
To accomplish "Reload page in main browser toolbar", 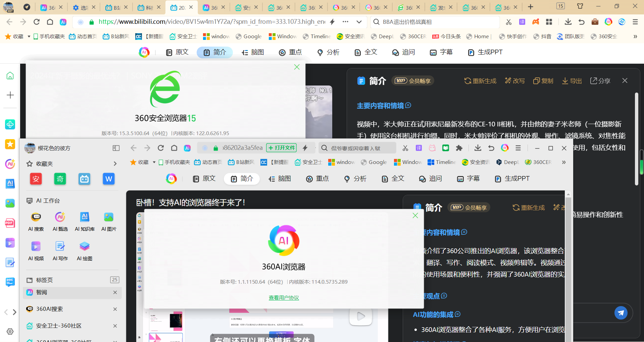I will click(x=37, y=22).
